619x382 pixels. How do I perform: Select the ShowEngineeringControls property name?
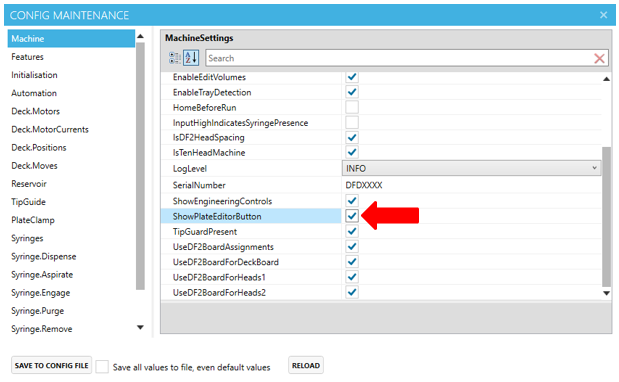[222, 201]
